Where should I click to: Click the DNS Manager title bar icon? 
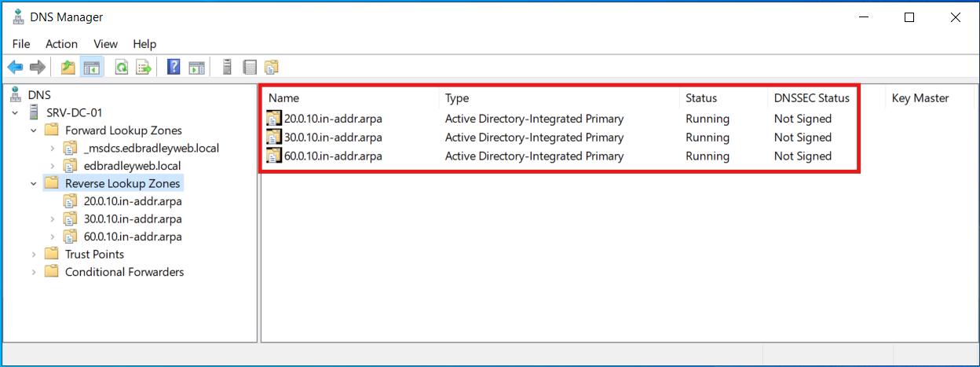click(19, 17)
